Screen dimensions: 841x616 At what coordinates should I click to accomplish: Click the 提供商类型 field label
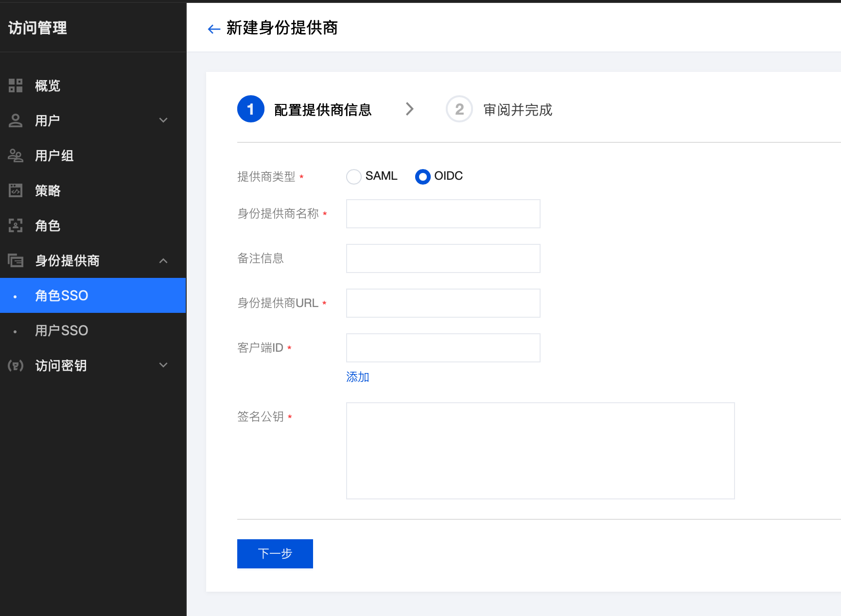pos(266,177)
